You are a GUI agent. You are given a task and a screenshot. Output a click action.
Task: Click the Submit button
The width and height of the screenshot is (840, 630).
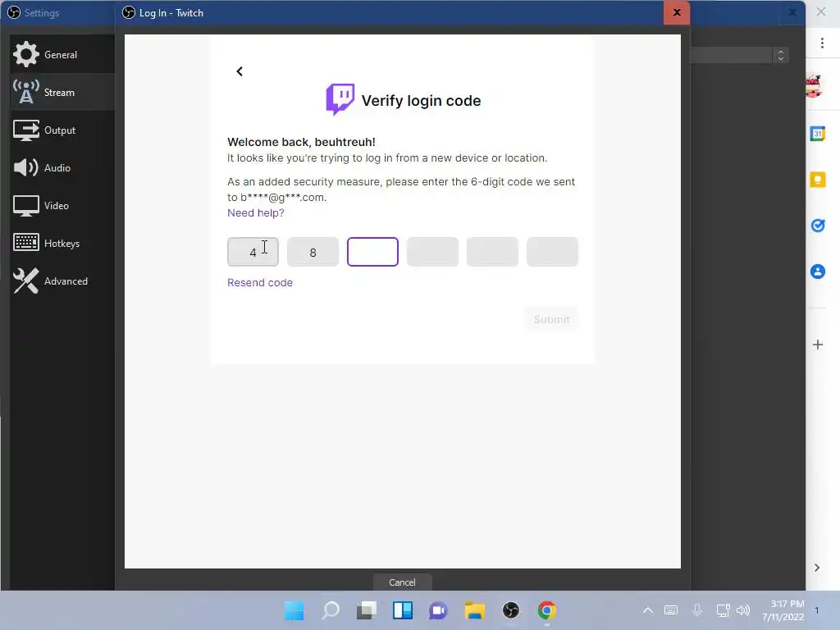552,319
